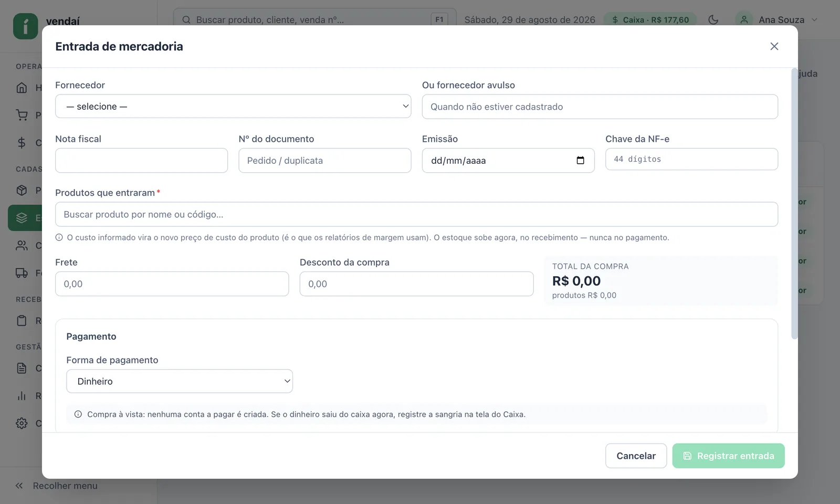Screen dimensions: 840x504
Task: Click the clipboard sidebar icon
Action: pos(22,320)
